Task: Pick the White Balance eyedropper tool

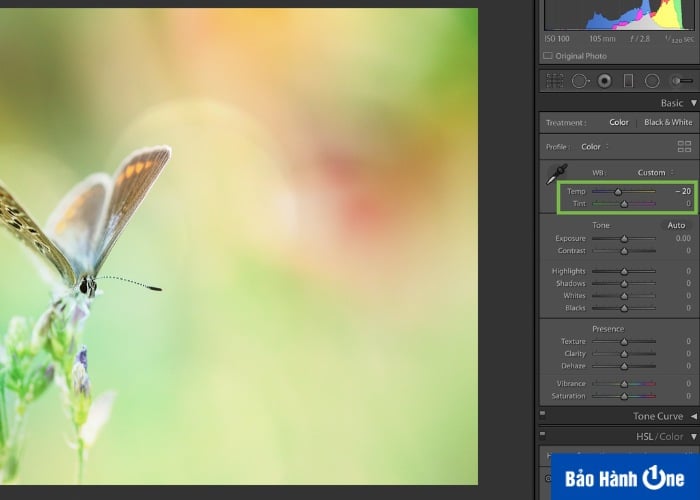Action: [x=557, y=174]
